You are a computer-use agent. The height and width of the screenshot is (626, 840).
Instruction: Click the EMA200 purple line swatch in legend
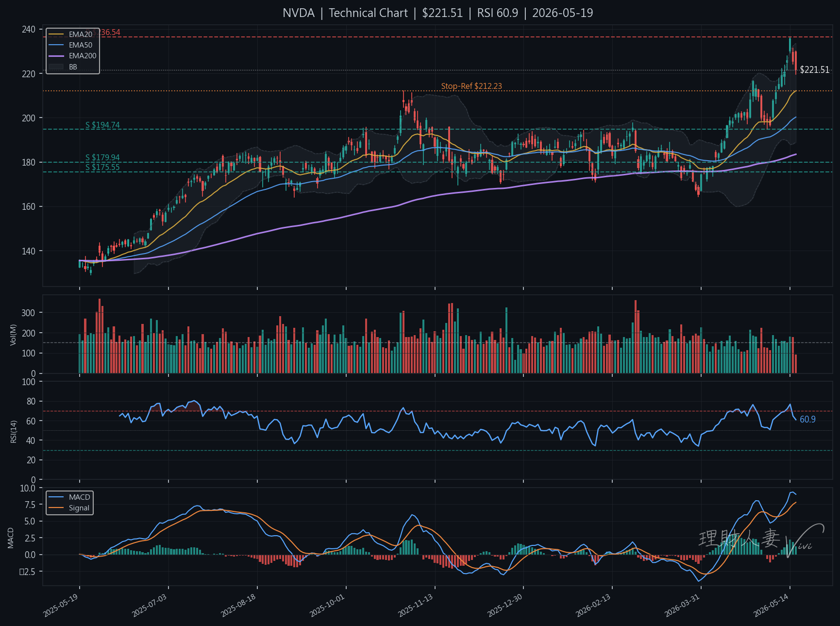(x=56, y=56)
